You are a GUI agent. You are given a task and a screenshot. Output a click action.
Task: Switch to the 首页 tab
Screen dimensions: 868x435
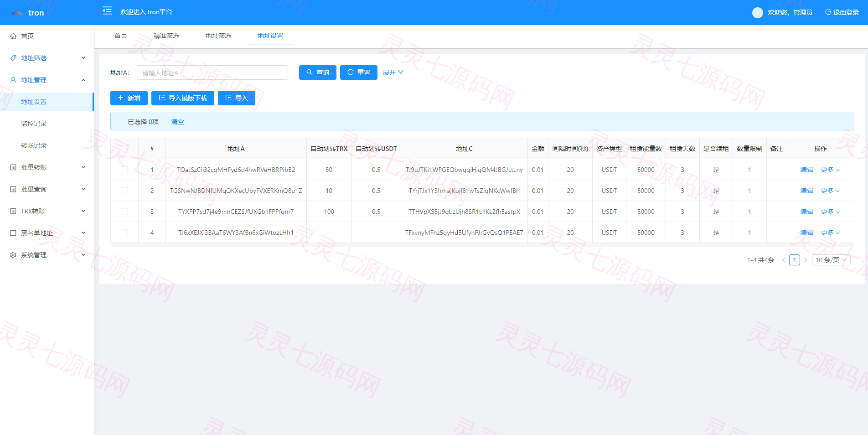coord(121,36)
